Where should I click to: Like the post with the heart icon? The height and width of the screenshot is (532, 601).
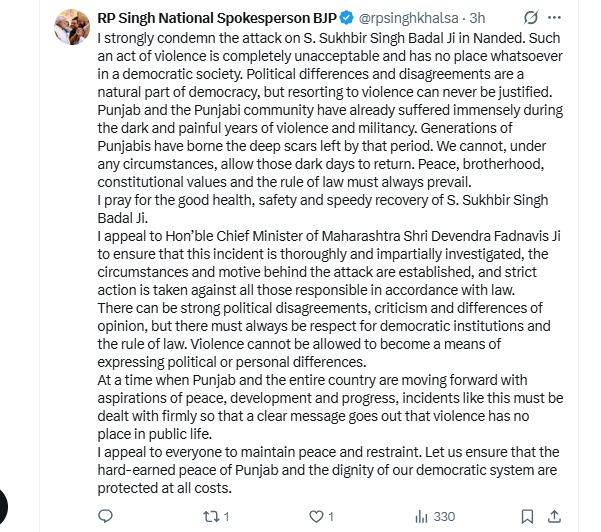pos(316,517)
